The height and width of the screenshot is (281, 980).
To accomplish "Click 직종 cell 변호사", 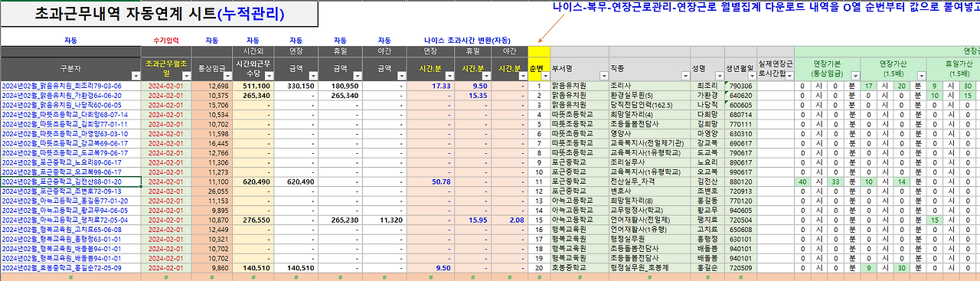I will click(648, 191).
